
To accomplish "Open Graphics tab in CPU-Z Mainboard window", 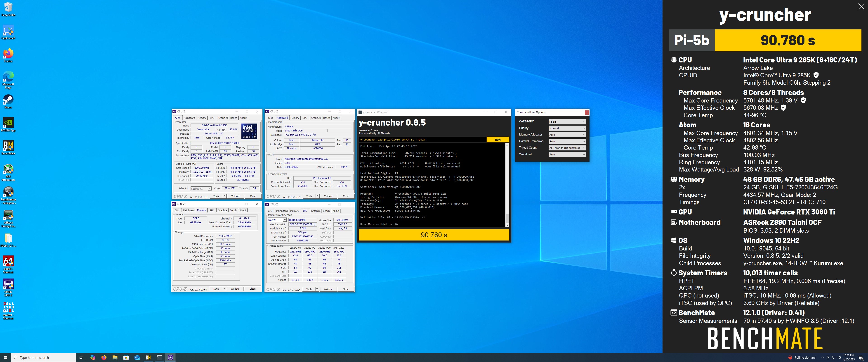I will 316,118.
